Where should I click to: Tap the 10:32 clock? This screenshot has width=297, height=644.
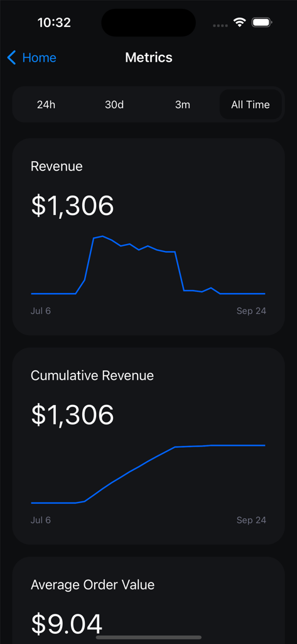coord(54,23)
